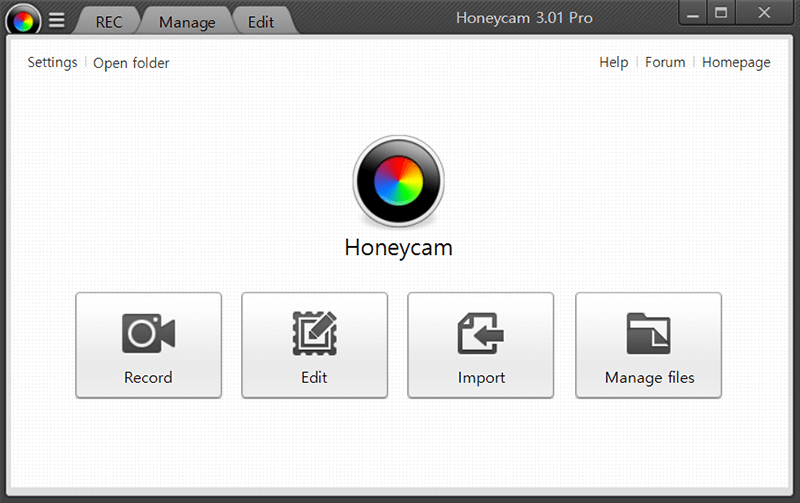Open the Help link
The image size is (800, 503).
pyautogui.click(x=613, y=62)
